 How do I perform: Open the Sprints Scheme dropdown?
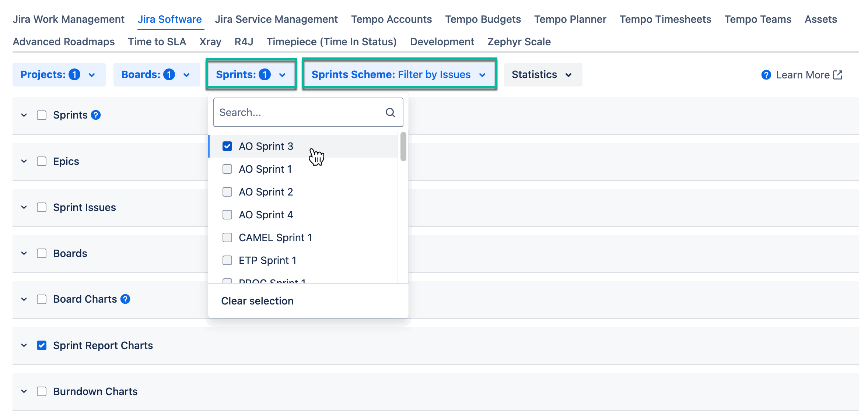(400, 74)
